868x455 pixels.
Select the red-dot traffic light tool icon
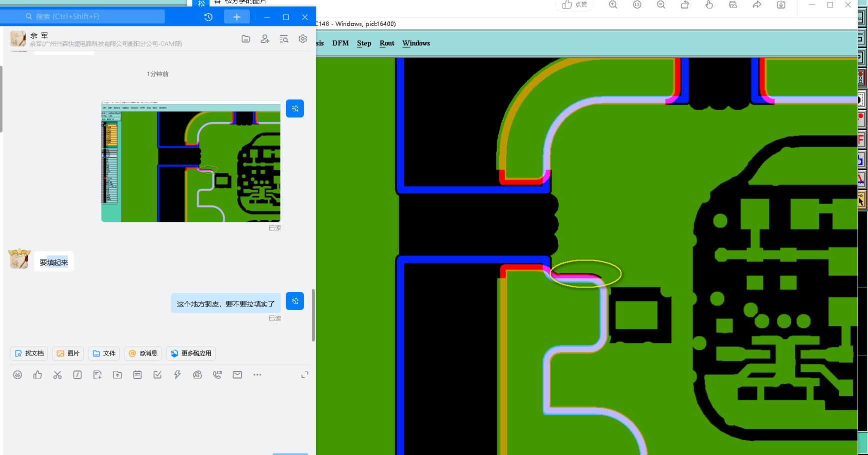tap(861, 77)
